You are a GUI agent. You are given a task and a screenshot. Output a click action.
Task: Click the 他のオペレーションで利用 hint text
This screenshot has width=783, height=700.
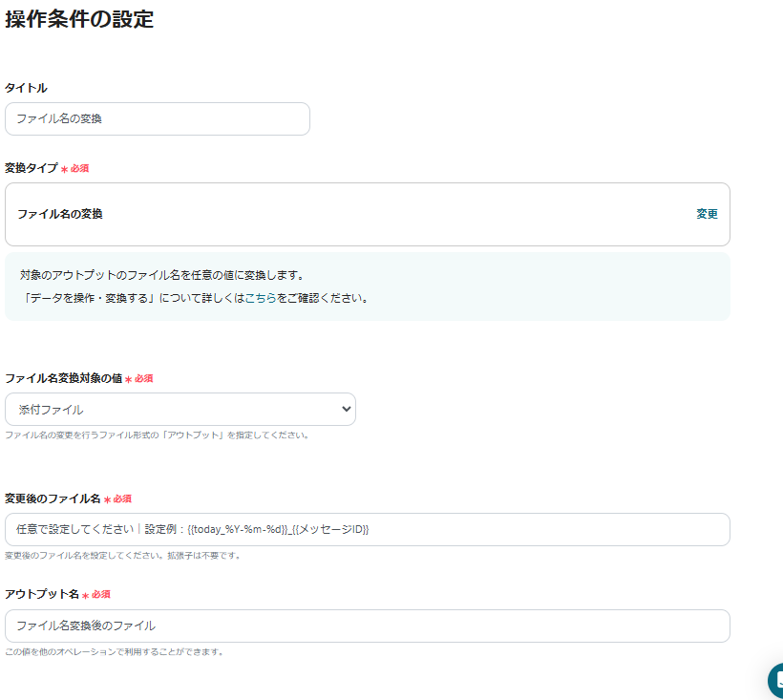pyautogui.click(x=115, y=652)
